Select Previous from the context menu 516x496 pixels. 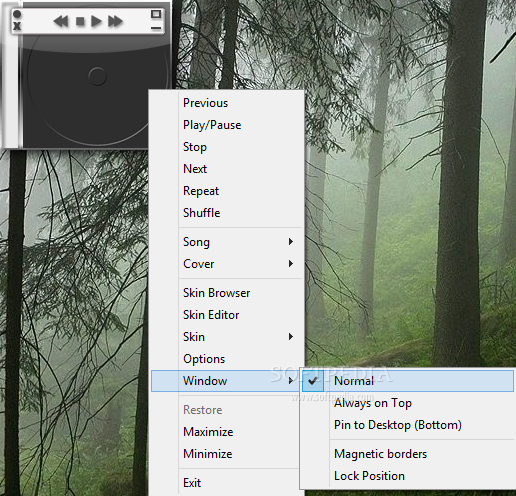click(227, 103)
